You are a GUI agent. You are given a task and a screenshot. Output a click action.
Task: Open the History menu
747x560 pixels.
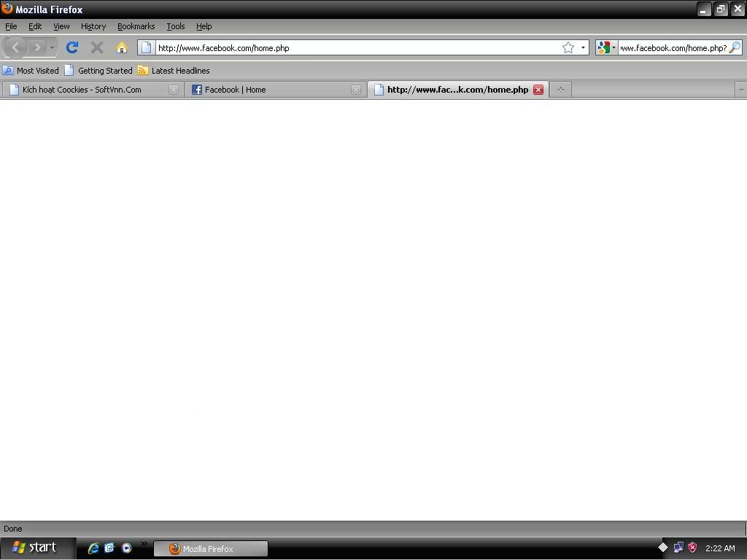[93, 26]
